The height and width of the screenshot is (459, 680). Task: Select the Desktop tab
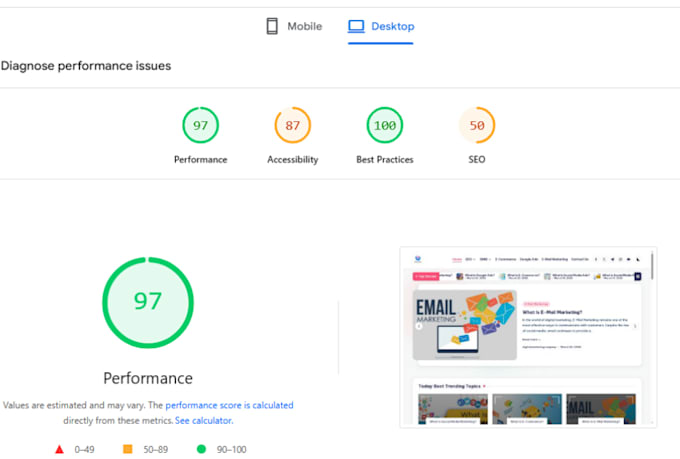[381, 26]
